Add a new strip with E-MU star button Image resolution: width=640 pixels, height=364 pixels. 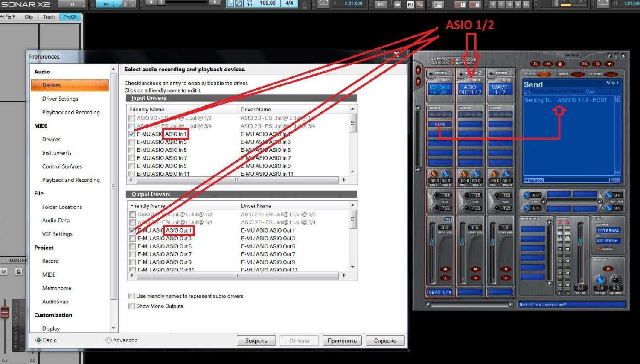(418, 70)
